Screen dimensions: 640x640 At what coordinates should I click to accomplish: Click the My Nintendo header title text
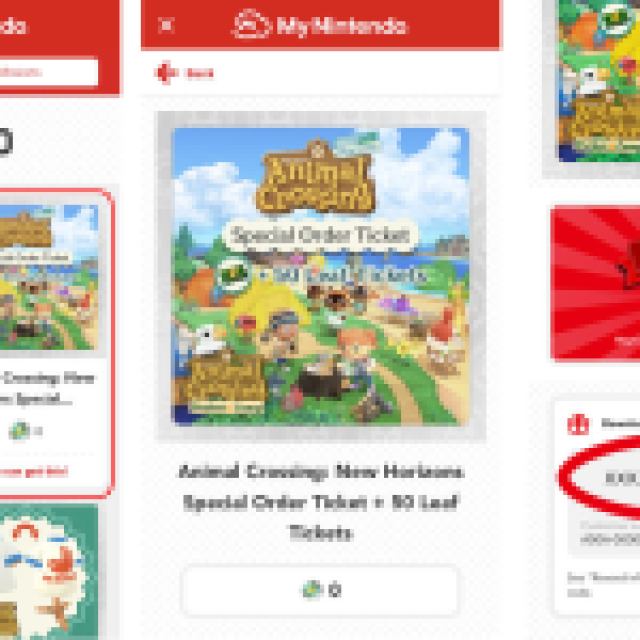(x=341, y=26)
